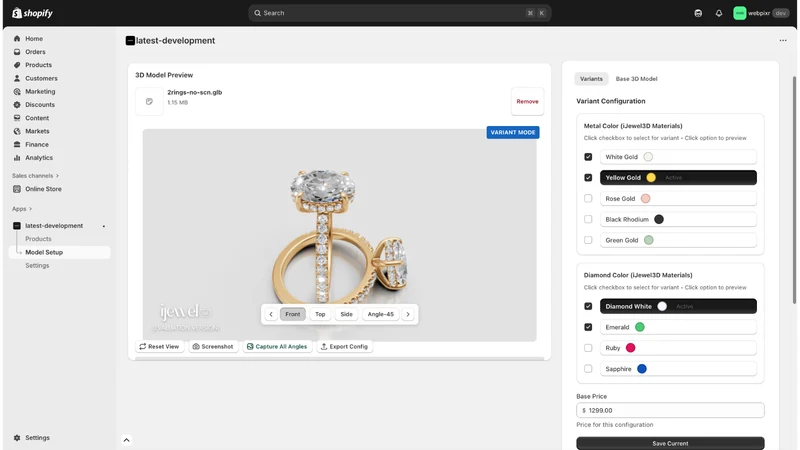
Task: Open the Customers person icon
Action: [x=17, y=78]
